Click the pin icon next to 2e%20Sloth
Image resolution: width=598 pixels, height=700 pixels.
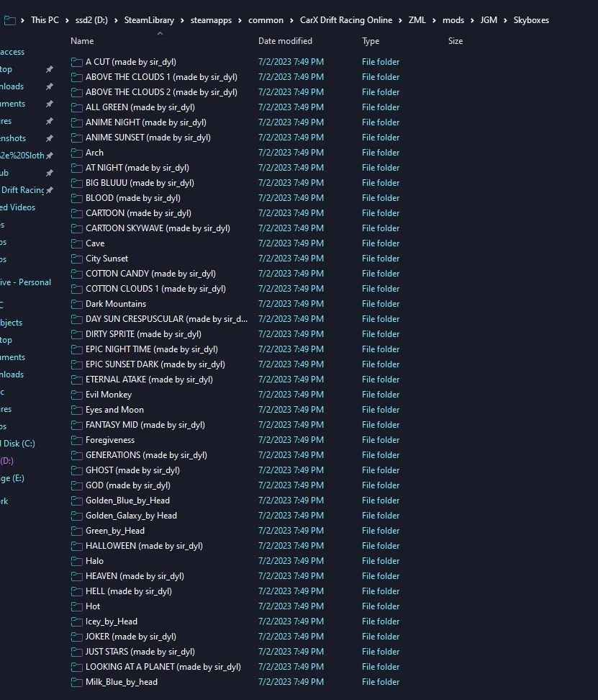pos(50,156)
